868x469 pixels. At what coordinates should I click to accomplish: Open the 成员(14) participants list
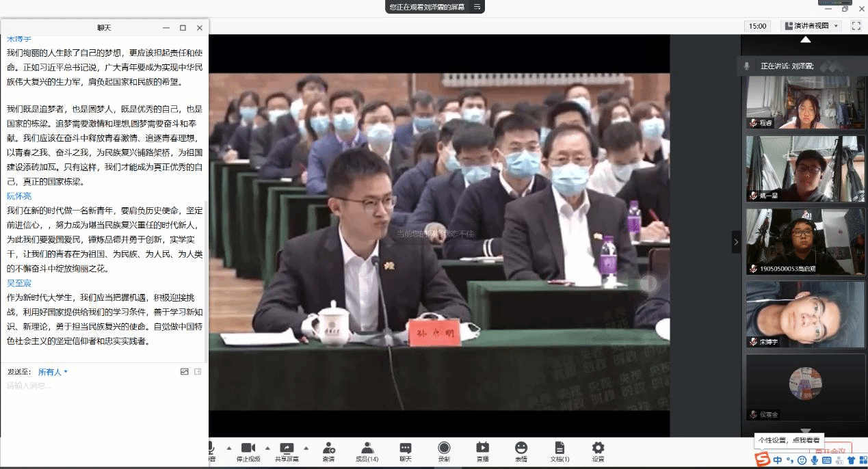pos(367,451)
